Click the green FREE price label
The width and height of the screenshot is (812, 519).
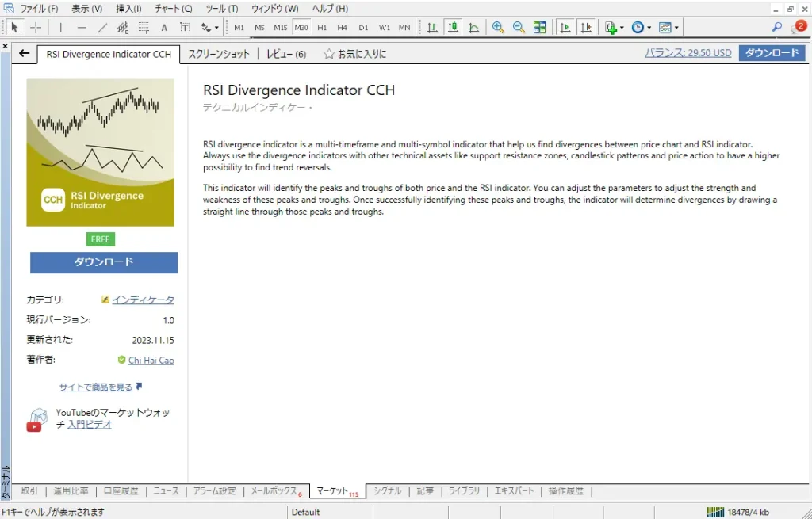(101, 239)
